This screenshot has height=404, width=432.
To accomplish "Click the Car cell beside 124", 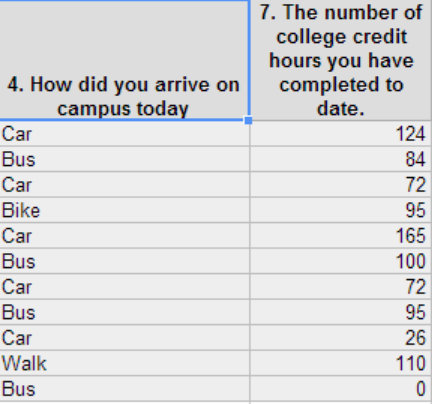I will tap(124, 134).
